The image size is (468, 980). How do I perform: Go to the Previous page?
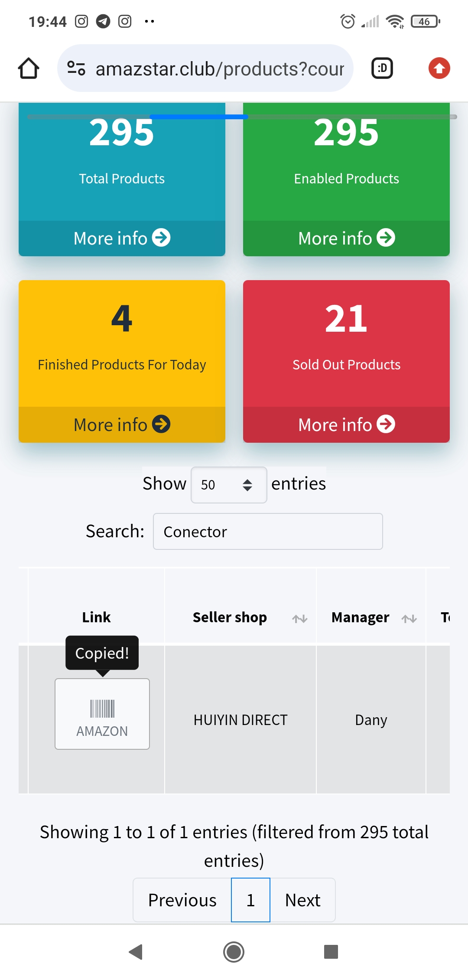click(182, 900)
